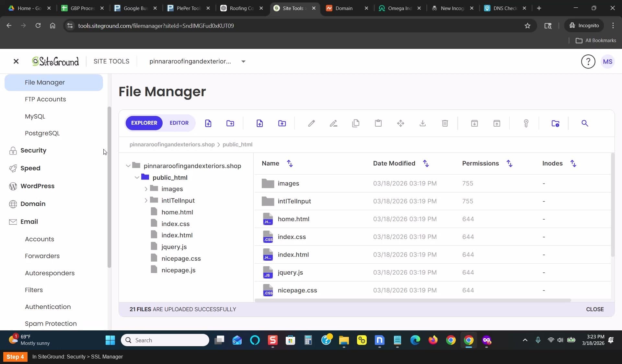622x364 pixels.
Task: Click the Rename toolbar icon
Action: click(x=333, y=123)
